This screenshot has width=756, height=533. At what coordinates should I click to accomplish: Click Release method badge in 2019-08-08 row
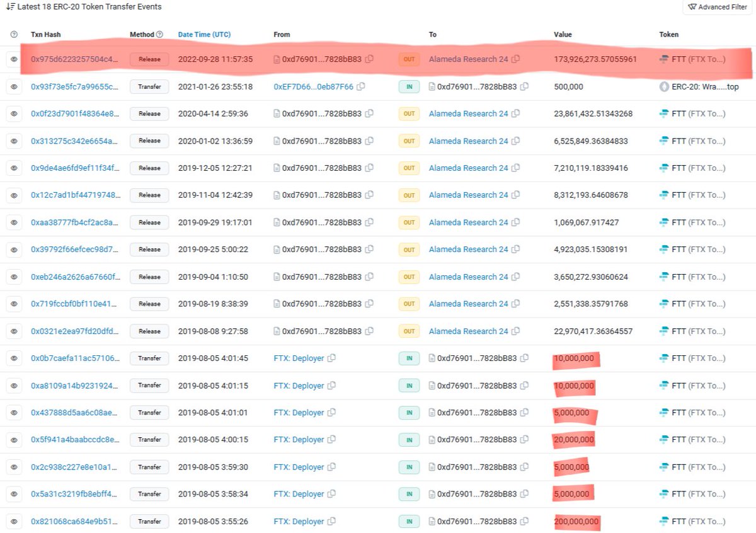point(149,331)
